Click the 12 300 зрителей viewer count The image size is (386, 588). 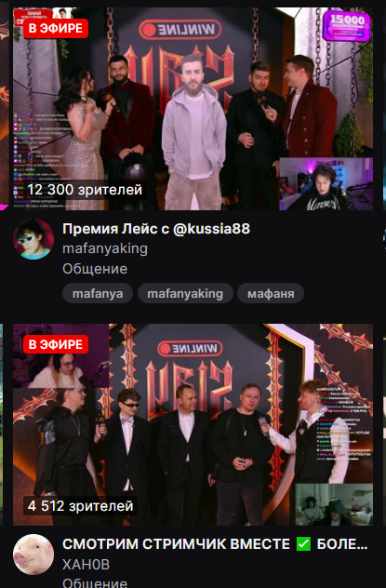(x=85, y=190)
